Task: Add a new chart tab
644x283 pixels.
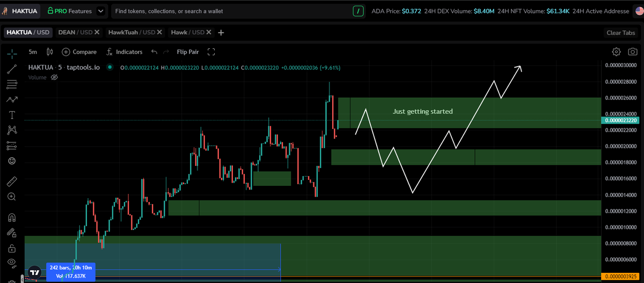Action: coord(221,32)
